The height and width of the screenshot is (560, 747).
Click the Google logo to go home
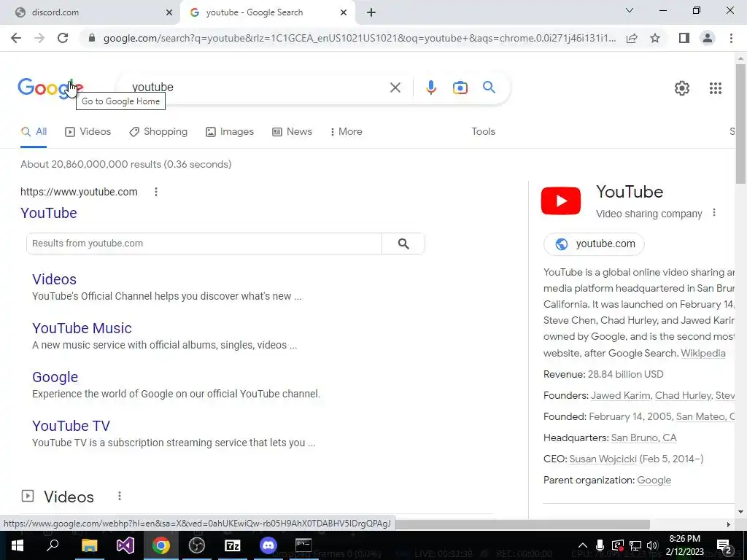[x=50, y=88]
